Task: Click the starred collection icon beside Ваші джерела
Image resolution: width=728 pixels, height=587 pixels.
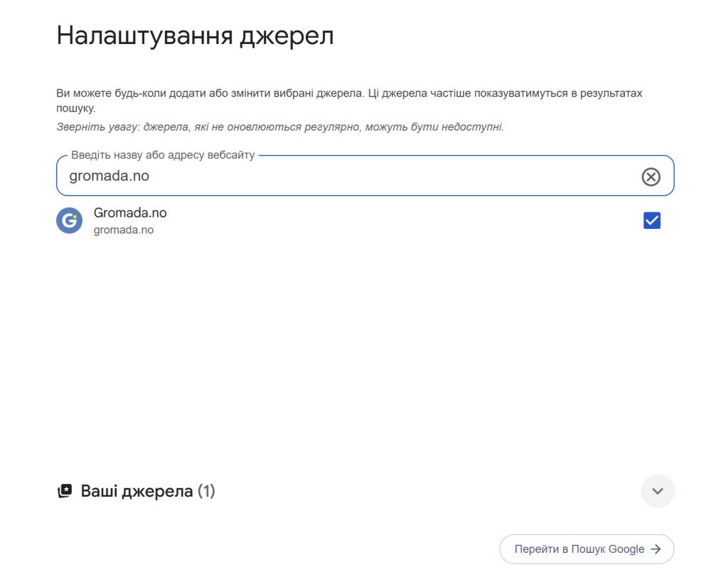Action: click(65, 491)
